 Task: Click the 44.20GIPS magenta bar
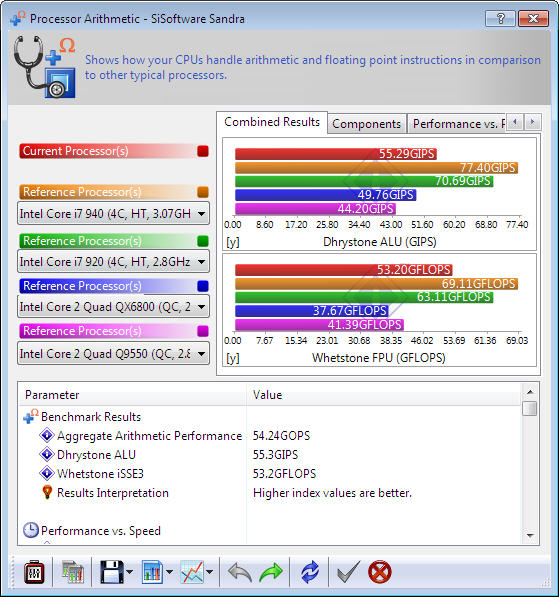[x=315, y=209]
